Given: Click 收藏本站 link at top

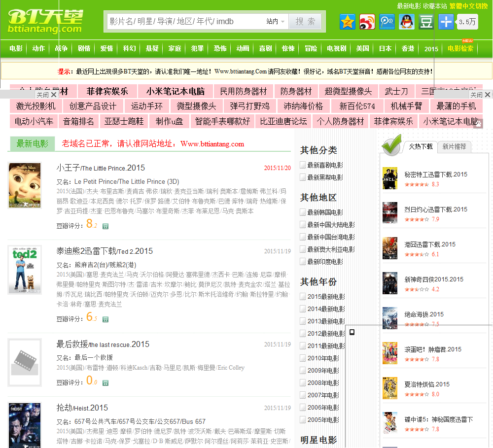Looking at the screenshot, I should (435, 6).
